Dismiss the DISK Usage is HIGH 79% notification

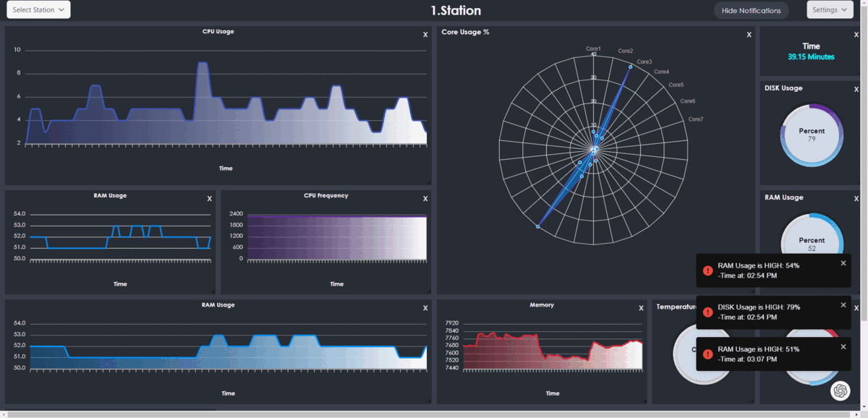click(x=843, y=305)
